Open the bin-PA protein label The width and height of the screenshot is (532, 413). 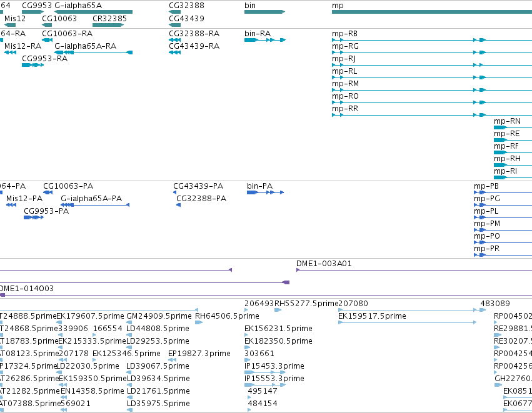[260, 186]
